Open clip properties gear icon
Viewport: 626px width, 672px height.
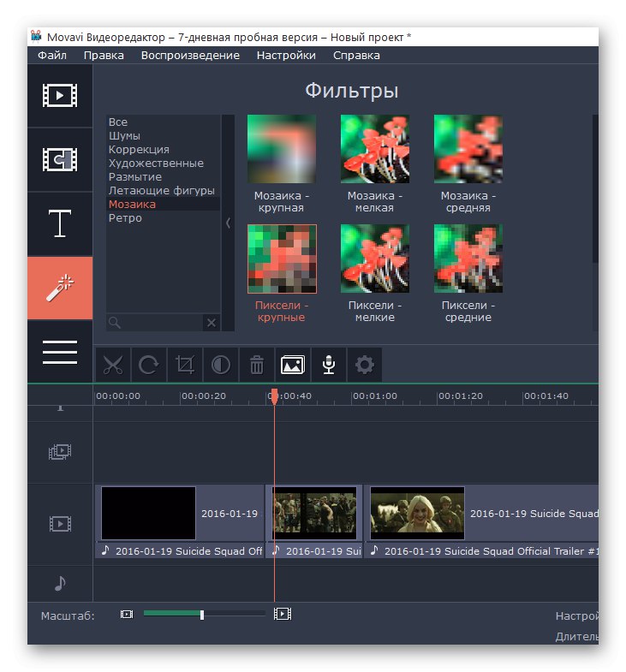365,366
